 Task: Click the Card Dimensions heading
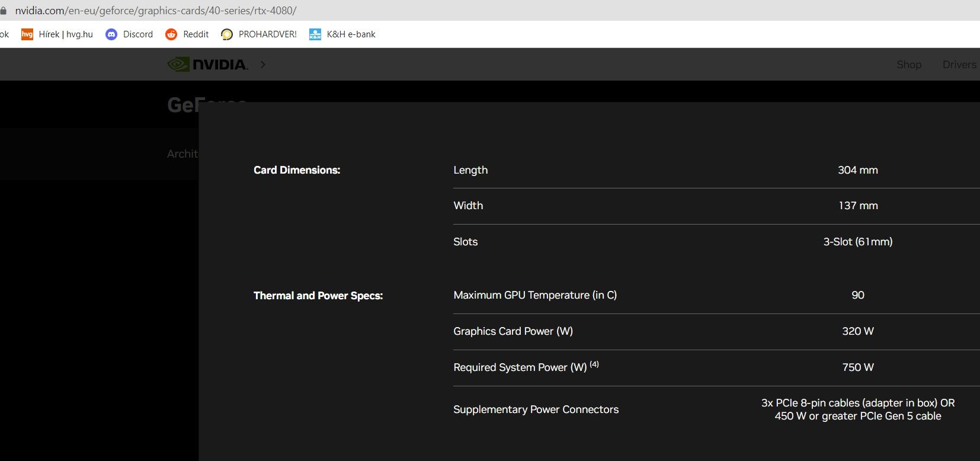pos(297,170)
